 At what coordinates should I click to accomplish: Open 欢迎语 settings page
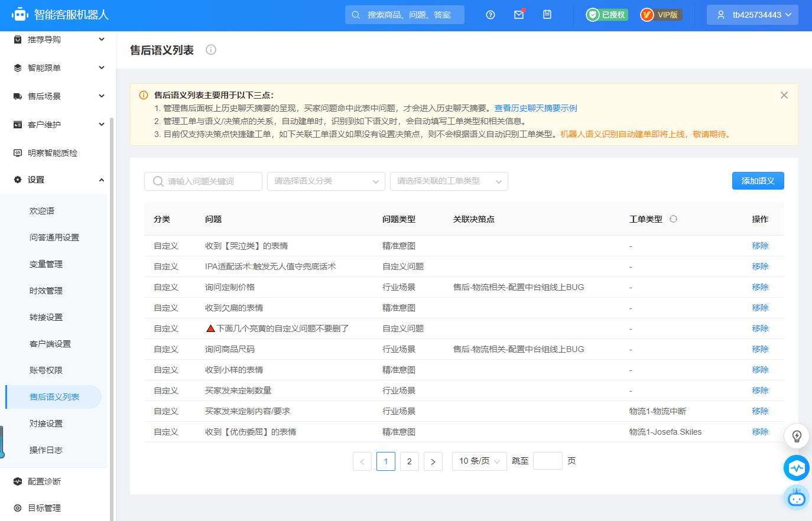click(x=42, y=211)
